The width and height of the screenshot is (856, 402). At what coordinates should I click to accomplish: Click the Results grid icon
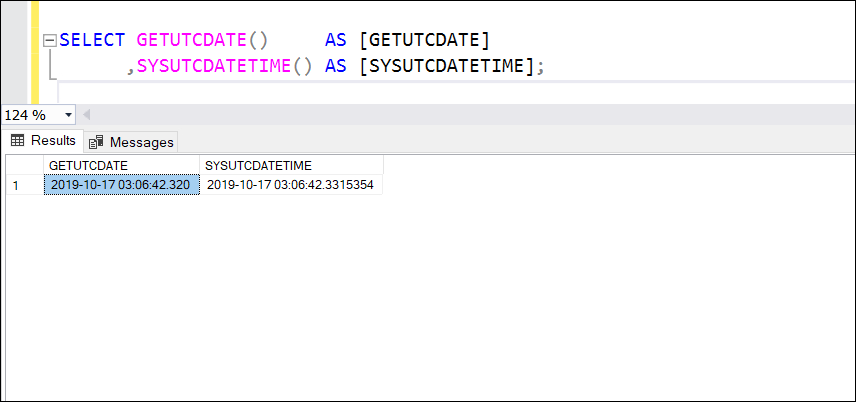17,140
